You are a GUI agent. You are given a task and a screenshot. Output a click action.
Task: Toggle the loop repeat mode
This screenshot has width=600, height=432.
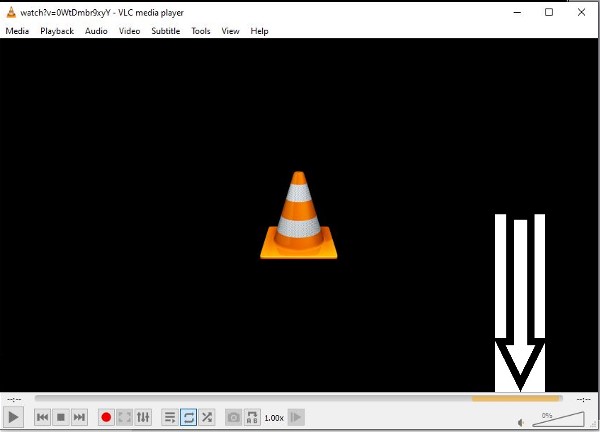click(x=188, y=417)
